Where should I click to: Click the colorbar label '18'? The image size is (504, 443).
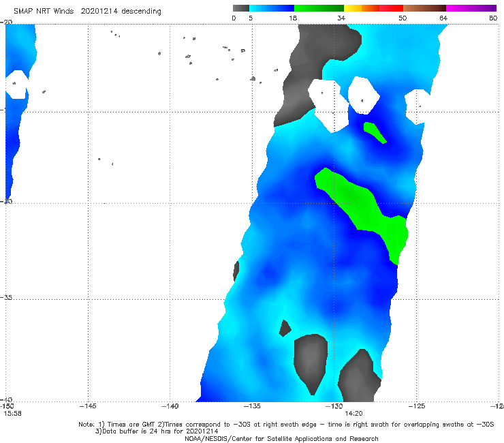(293, 18)
